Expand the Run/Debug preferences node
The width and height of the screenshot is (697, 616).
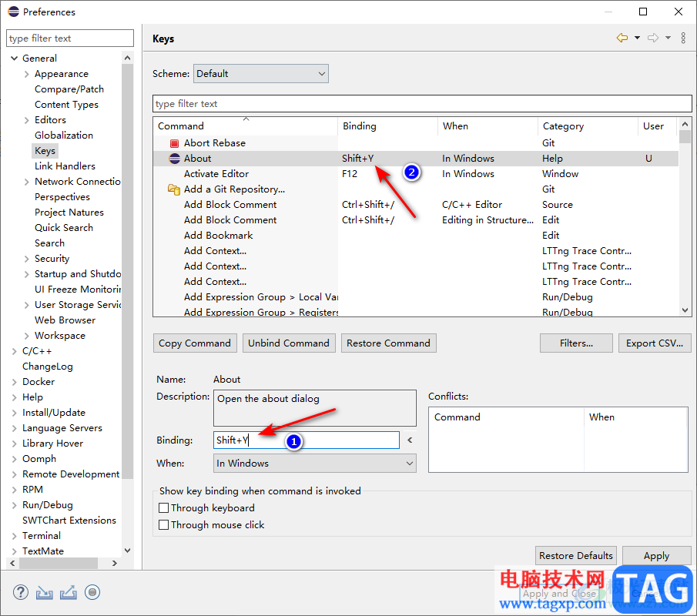pos(14,505)
